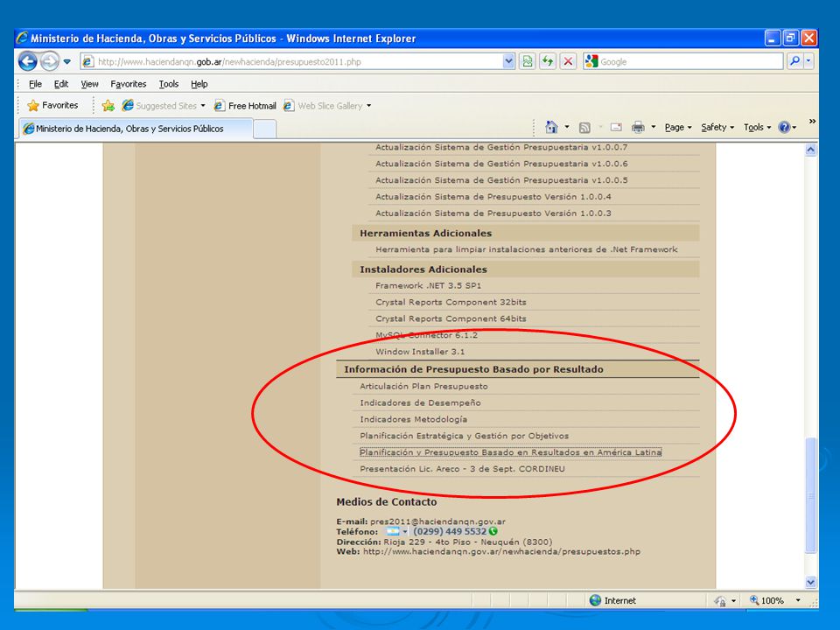Open Suggested Sites link
This screenshot has height=630, width=840.
coord(159,106)
